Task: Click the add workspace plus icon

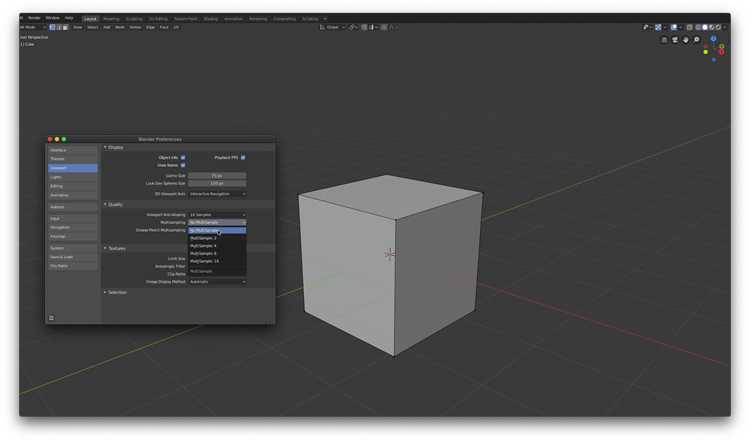Action: [x=325, y=19]
